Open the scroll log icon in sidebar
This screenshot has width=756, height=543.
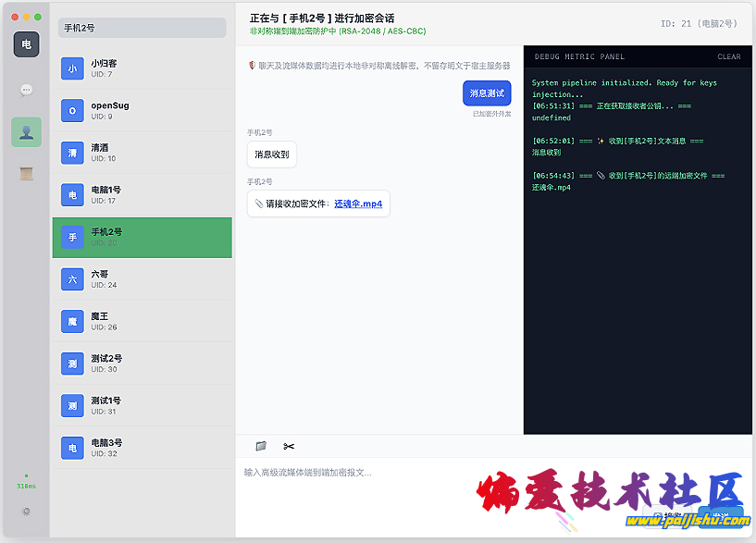27,174
